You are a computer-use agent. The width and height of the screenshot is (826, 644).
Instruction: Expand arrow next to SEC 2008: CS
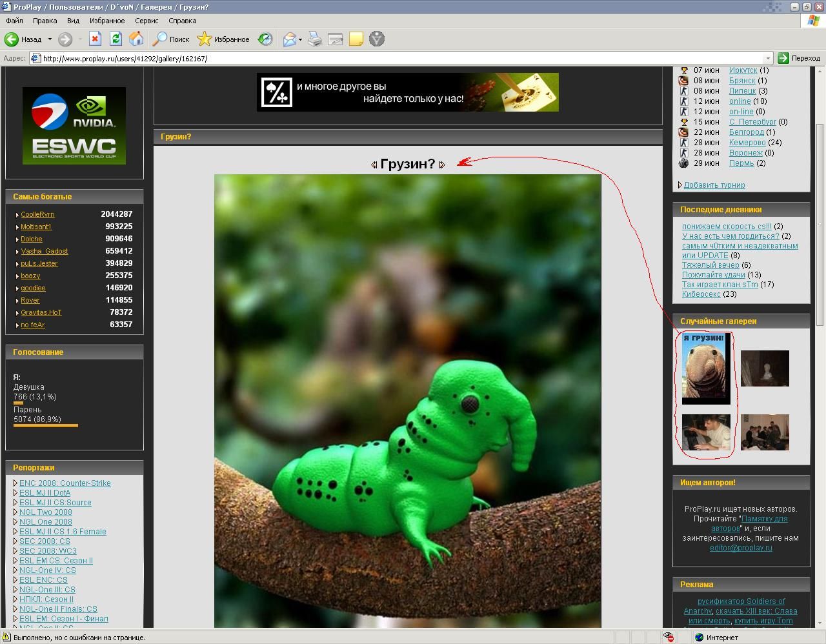[15, 541]
